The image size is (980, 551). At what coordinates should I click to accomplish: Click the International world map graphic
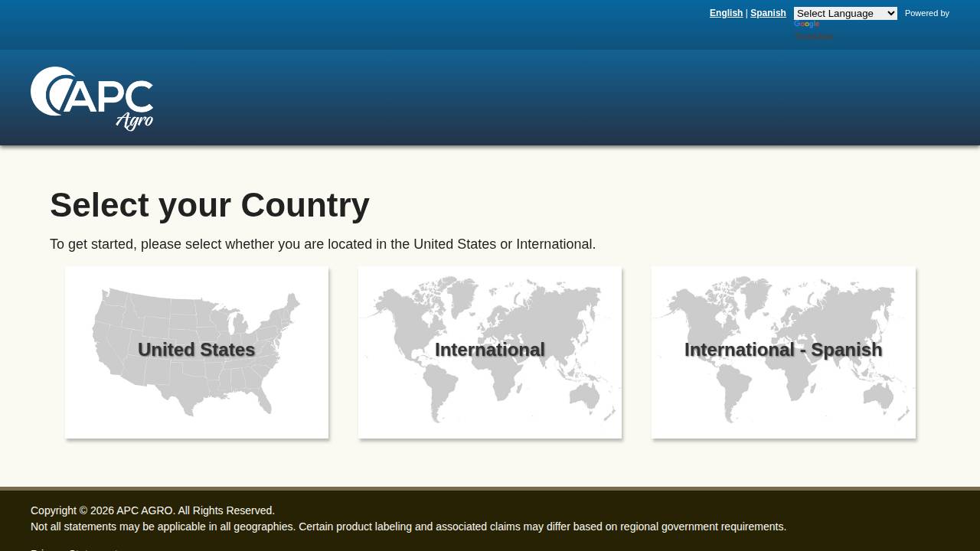coord(490,352)
